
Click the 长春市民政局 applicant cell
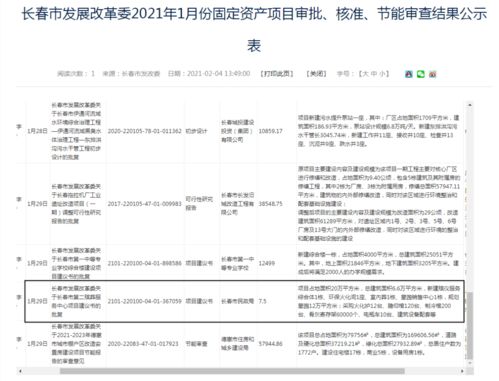[x=237, y=301]
